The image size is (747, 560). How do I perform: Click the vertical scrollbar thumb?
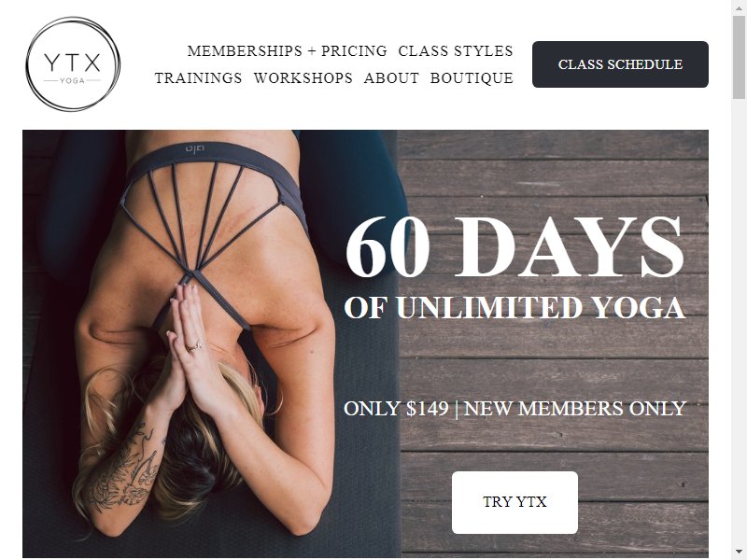(739, 57)
